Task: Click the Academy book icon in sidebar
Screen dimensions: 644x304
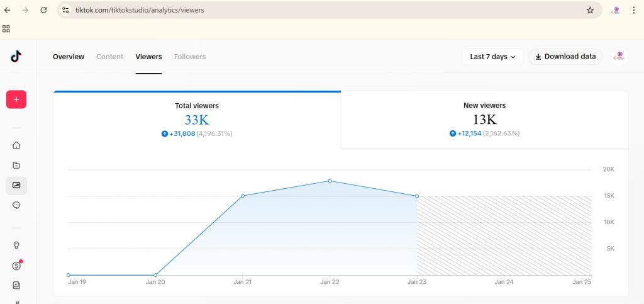Action: (x=16, y=285)
